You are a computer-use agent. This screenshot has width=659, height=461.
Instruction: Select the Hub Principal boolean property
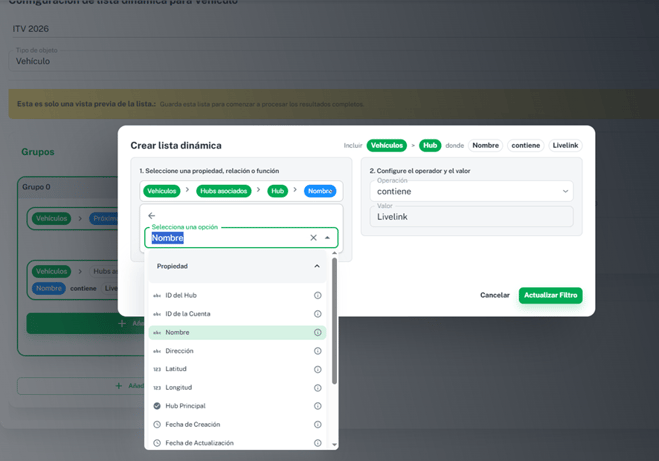click(x=186, y=406)
